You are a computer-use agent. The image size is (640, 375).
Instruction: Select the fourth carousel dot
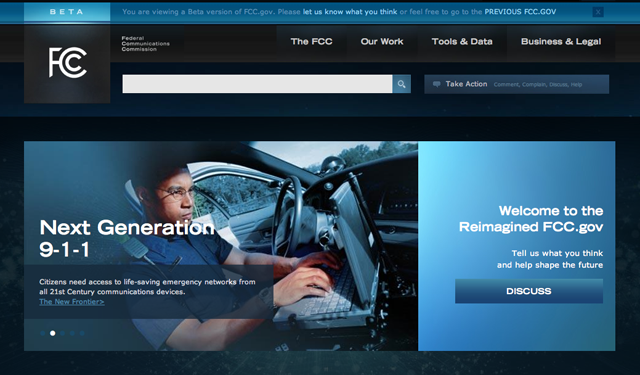[x=72, y=333]
